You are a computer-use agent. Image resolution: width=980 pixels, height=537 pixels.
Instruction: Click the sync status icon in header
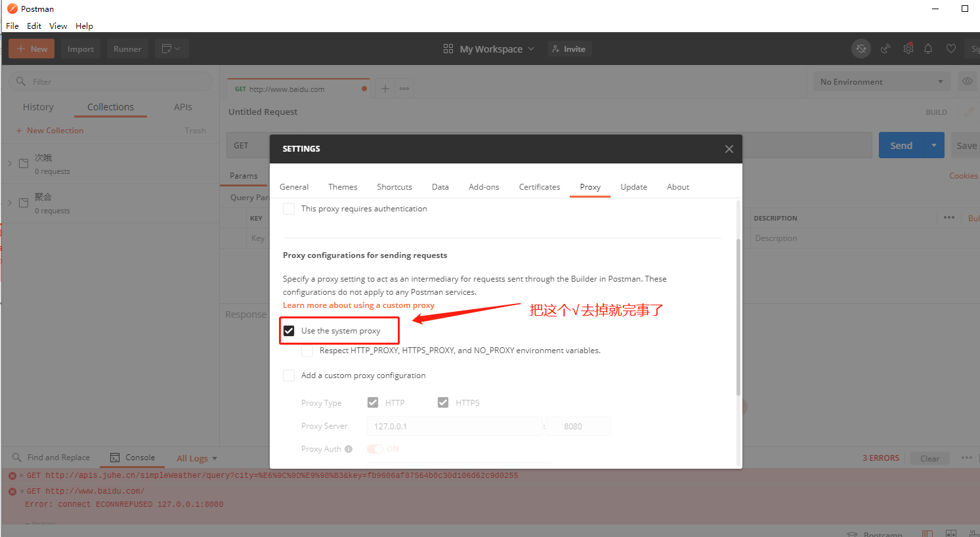[861, 49]
